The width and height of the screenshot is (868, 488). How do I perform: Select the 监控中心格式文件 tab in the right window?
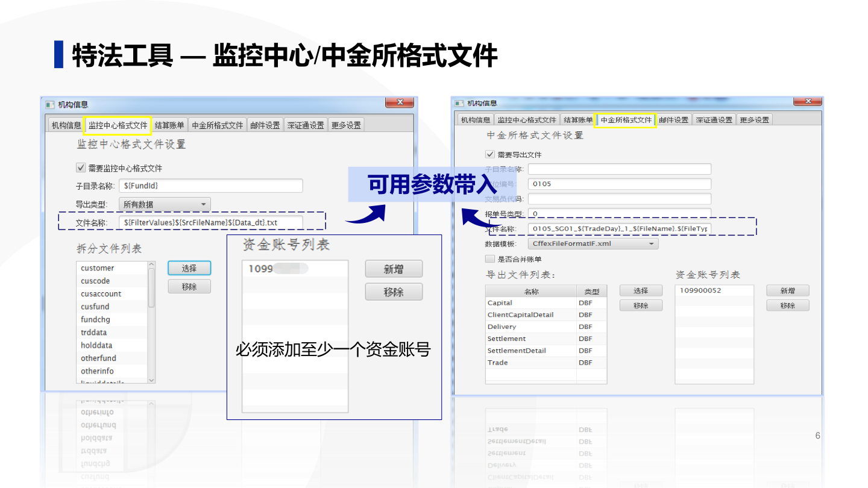click(x=527, y=120)
